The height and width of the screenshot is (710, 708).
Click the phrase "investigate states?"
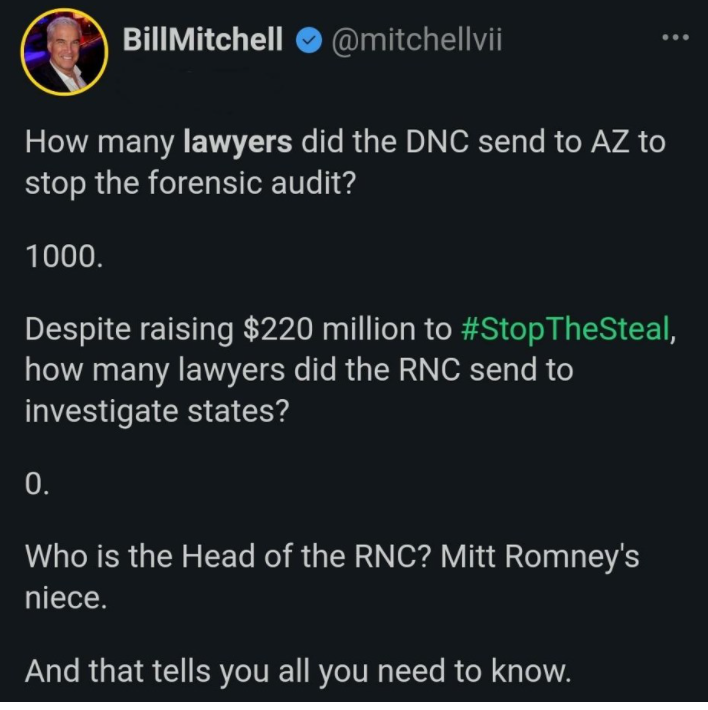(x=157, y=409)
